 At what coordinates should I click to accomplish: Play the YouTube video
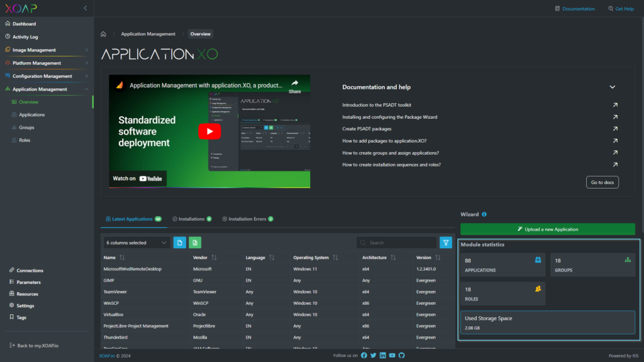pyautogui.click(x=209, y=131)
